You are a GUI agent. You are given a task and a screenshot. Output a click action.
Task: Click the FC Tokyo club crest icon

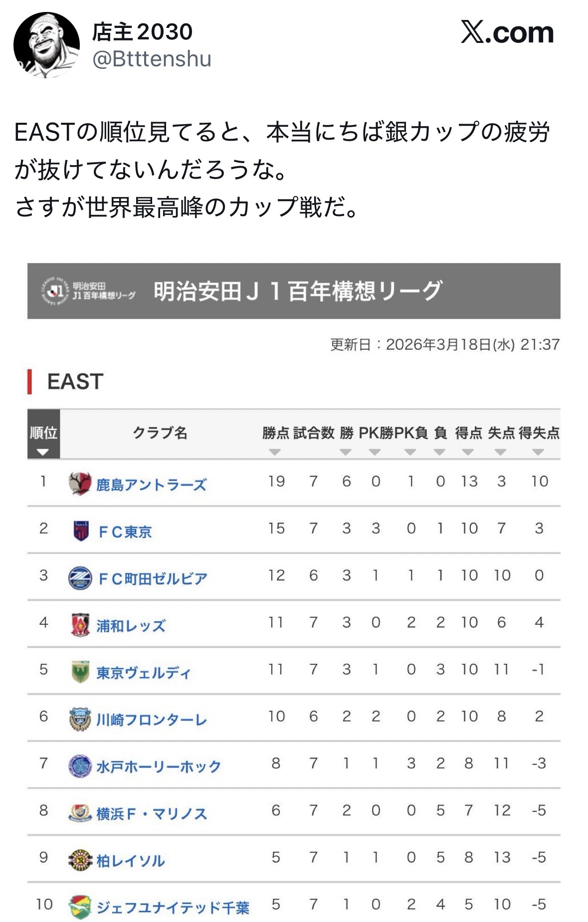(x=81, y=531)
